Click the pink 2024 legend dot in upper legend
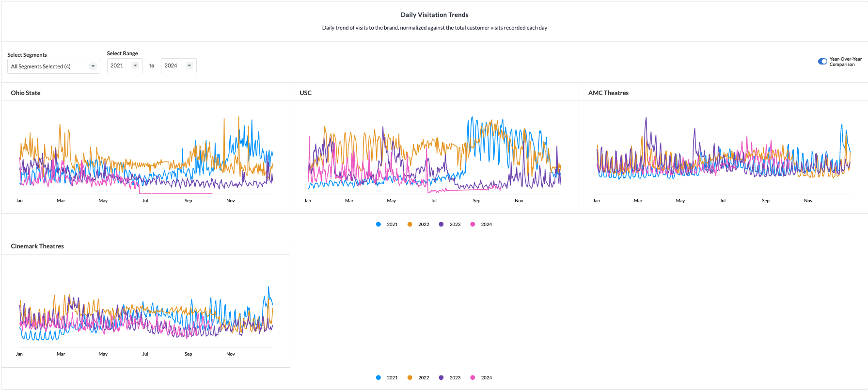The image size is (868, 391). pyautogui.click(x=473, y=224)
